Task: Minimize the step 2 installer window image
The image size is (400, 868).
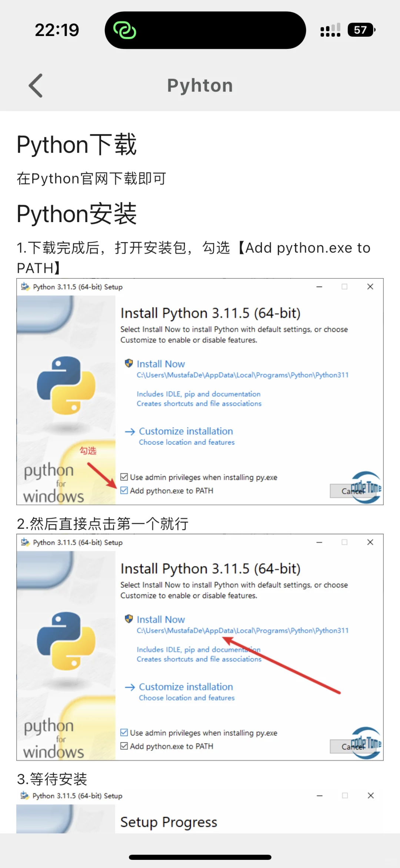Action: coord(319,542)
